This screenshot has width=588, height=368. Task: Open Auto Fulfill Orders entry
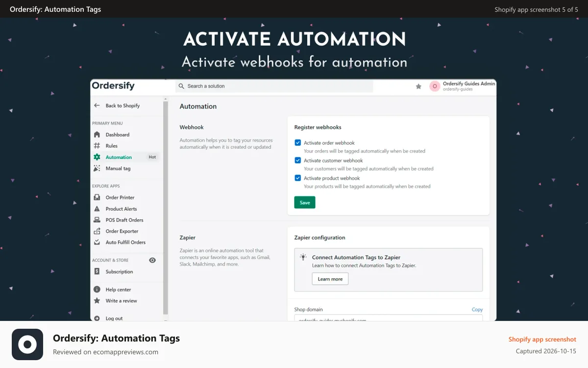(126, 242)
